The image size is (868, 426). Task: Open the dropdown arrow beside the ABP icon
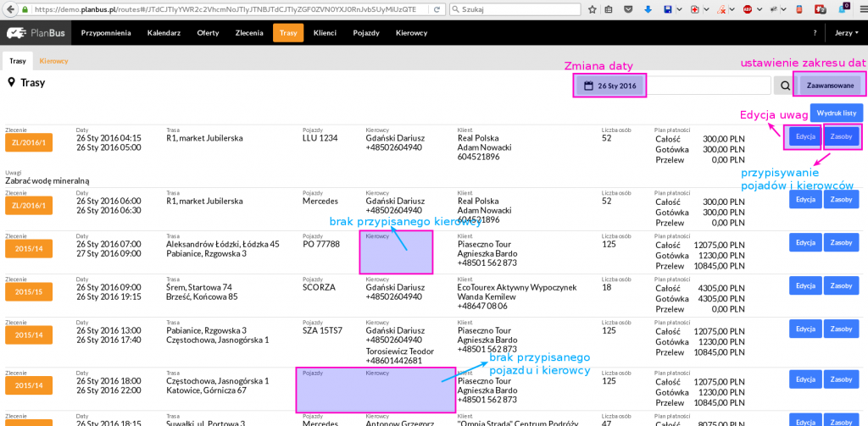coord(759,10)
